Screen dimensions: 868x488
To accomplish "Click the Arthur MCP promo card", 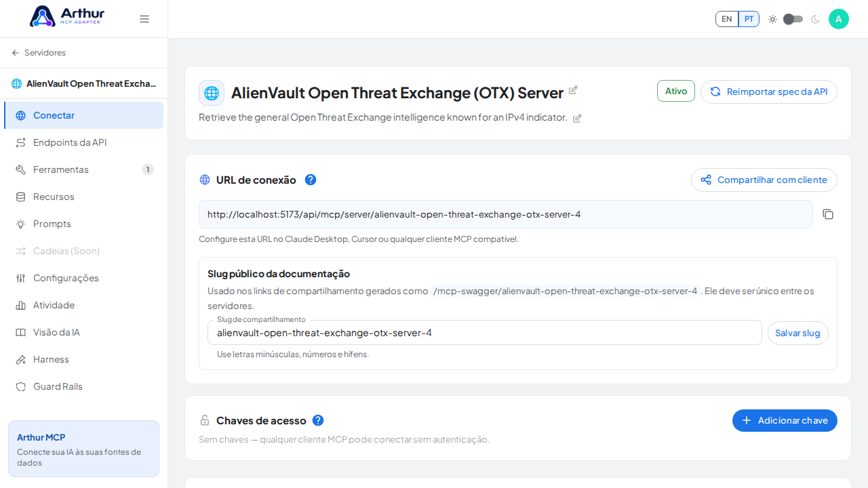I will tap(83, 449).
